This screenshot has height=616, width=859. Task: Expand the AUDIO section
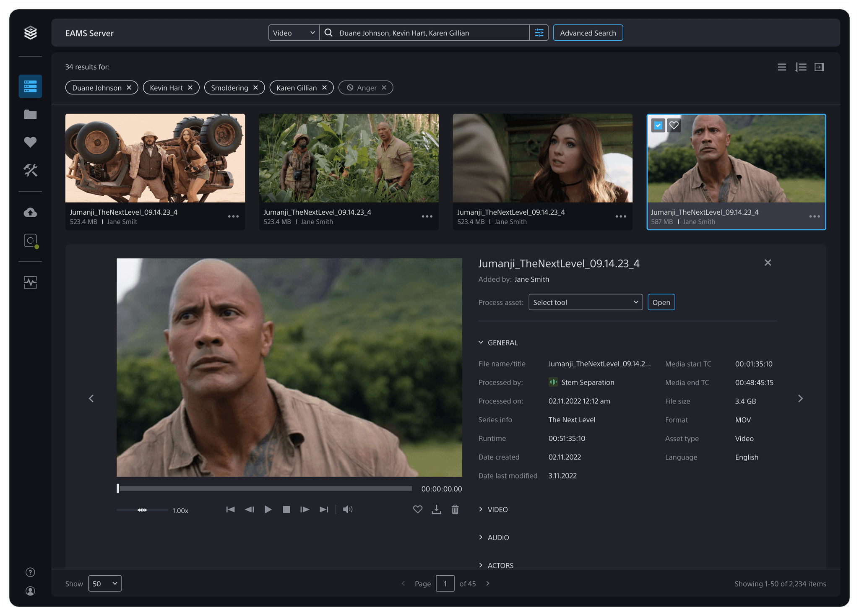(x=494, y=538)
